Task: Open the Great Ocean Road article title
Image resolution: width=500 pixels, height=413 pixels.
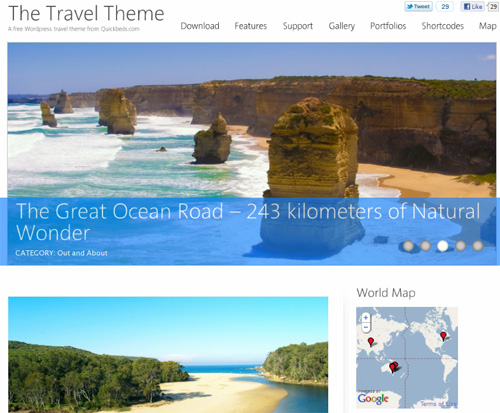Action: (248, 222)
